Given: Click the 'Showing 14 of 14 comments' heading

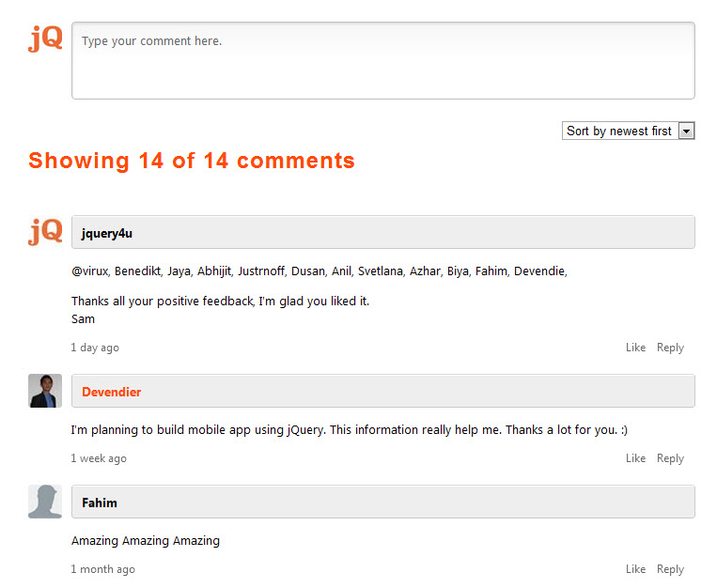Looking at the screenshot, I should click(x=192, y=161).
